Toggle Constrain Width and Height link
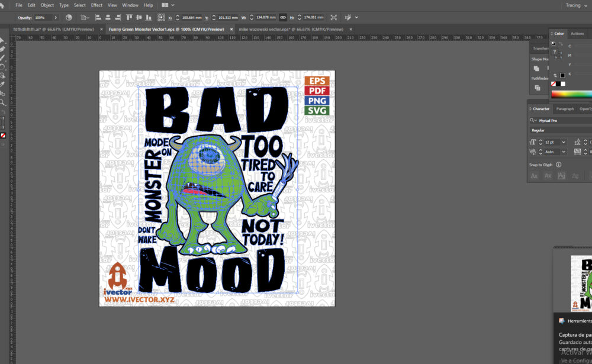 283,17
